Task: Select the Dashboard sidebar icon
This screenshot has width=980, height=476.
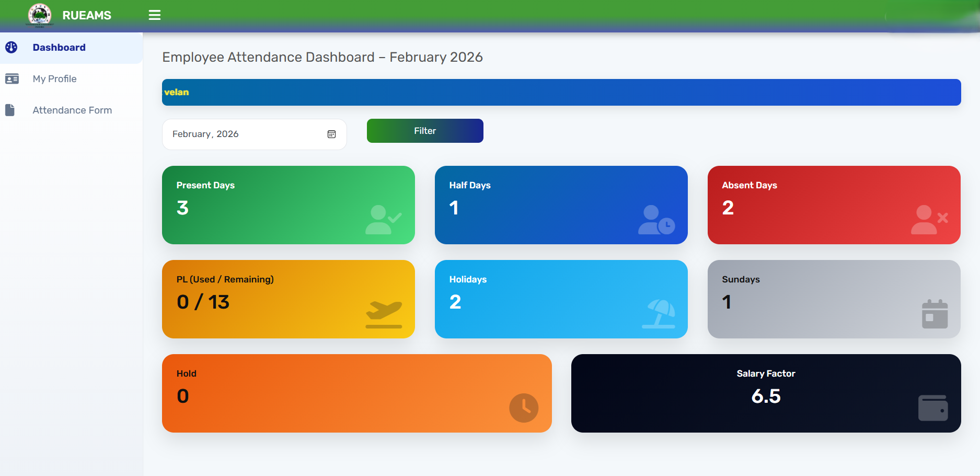Action: click(x=11, y=47)
